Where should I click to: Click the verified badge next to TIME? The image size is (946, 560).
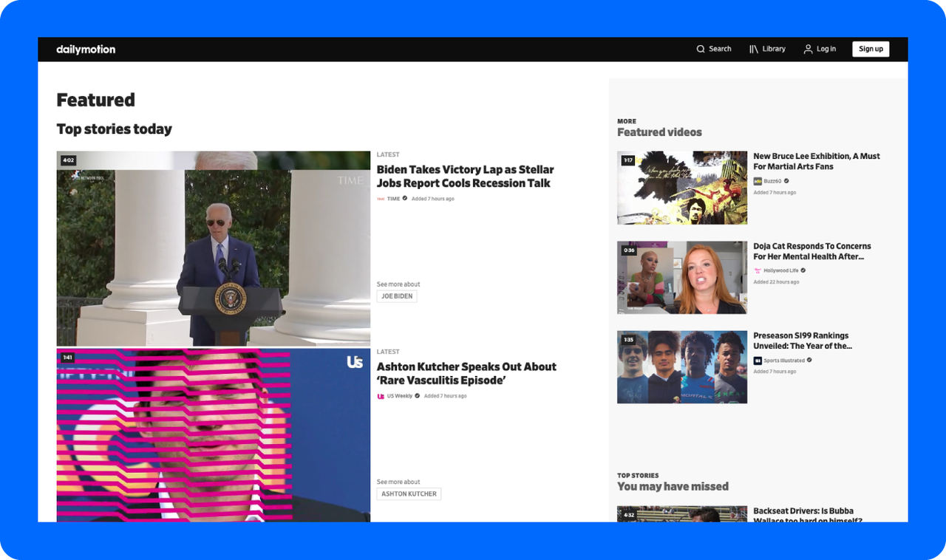click(x=404, y=198)
